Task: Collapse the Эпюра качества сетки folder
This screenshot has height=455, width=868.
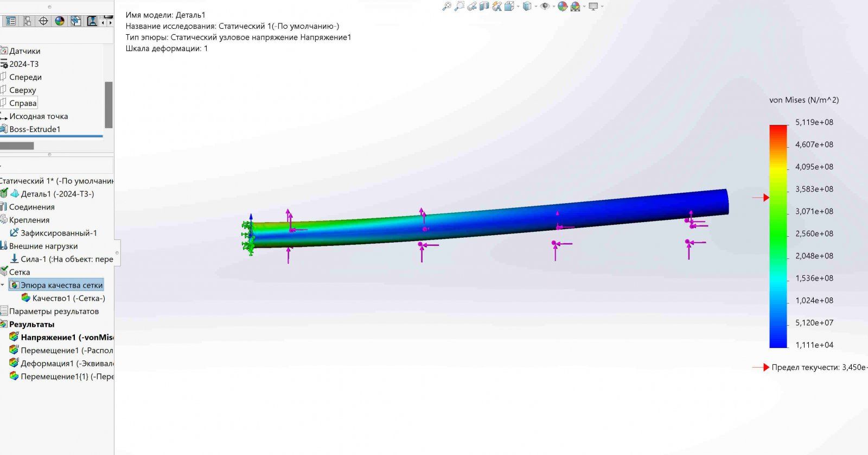Action: pos(3,285)
